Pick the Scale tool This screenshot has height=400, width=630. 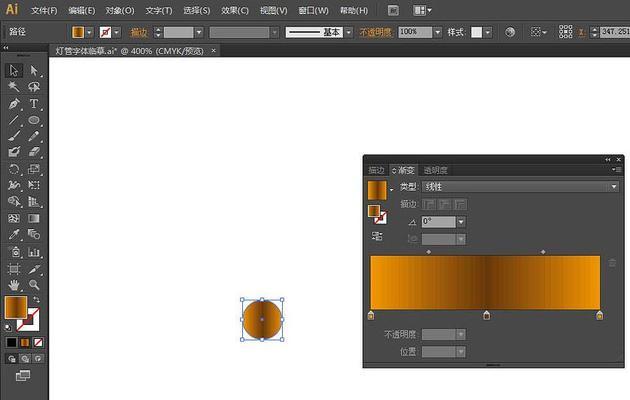point(34,169)
